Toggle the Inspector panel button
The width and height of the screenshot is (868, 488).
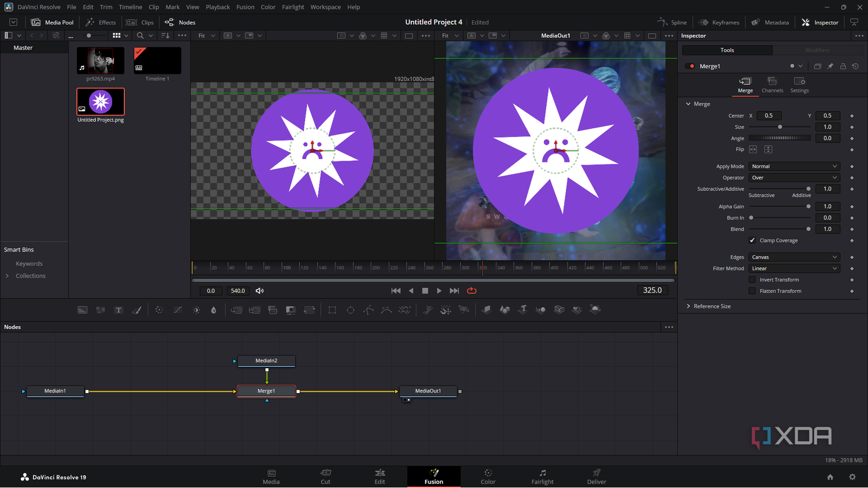[x=820, y=23]
